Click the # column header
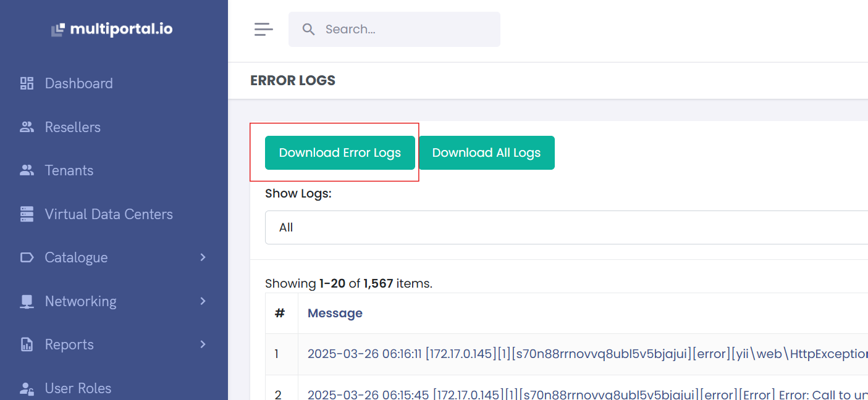This screenshot has width=868, height=400. [280, 313]
